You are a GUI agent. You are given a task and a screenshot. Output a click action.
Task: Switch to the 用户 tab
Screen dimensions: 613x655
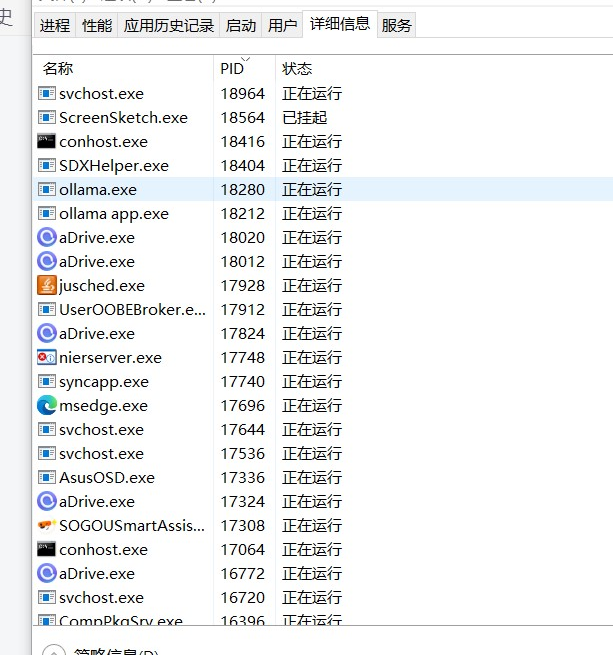coord(282,25)
